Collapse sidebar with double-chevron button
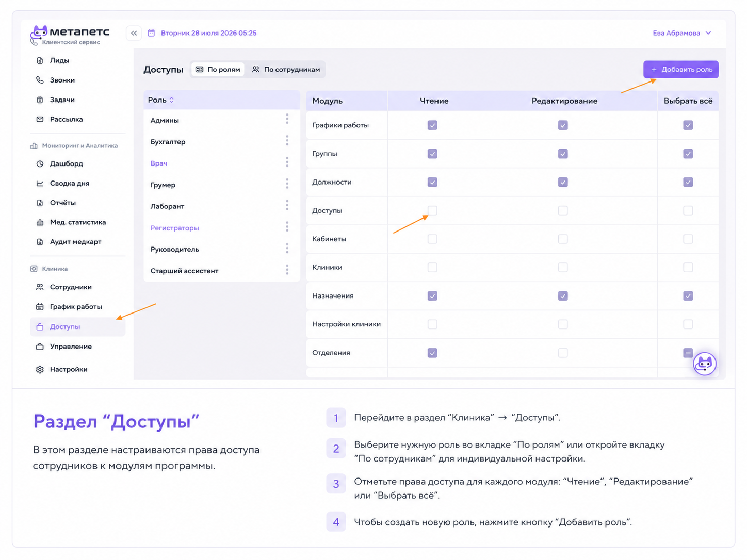The width and height of the screenshot is (747, 560). [134, 33]
